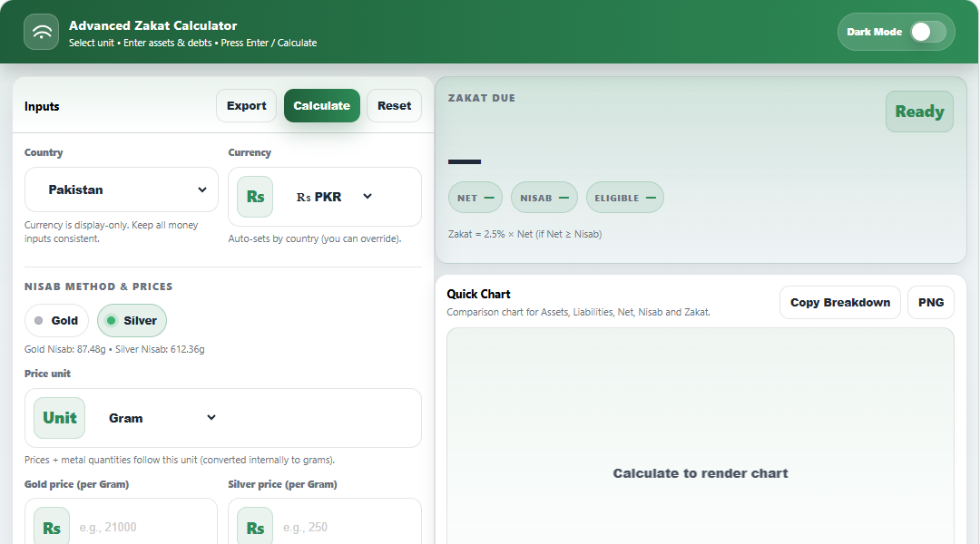Click Copy Breakdown in Quick Chart

[839, 303]
